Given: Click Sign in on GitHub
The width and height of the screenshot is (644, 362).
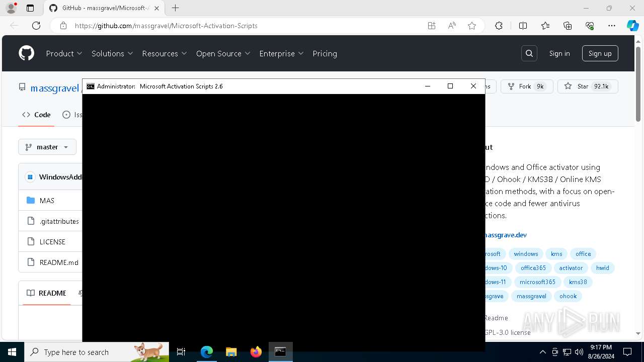Looking at the screenshot, I should click(559, 53).
